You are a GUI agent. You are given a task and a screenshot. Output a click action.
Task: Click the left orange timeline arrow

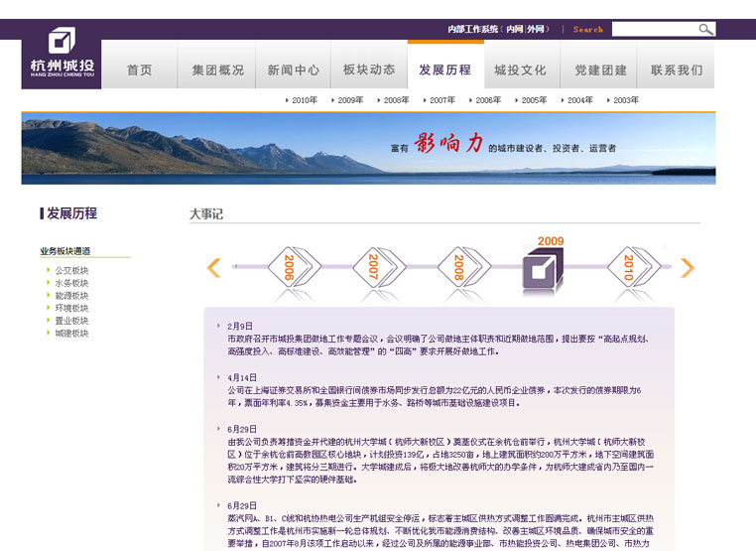213,267
